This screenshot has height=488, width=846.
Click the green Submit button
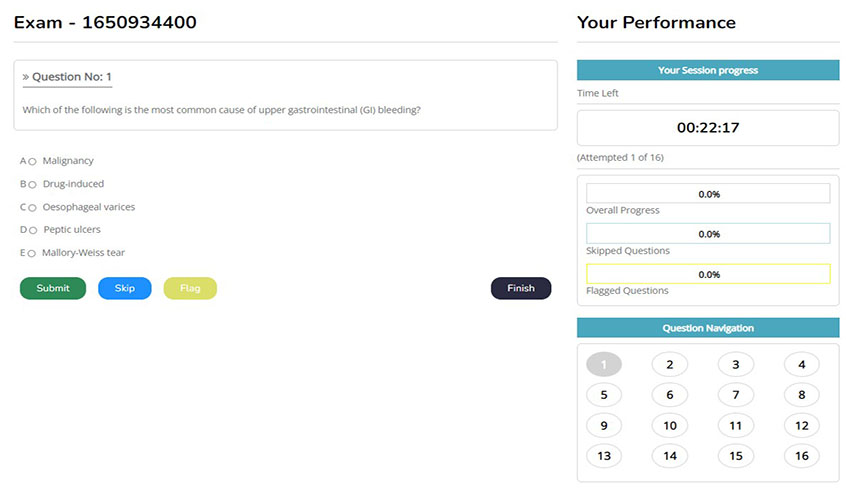(53, 288)
